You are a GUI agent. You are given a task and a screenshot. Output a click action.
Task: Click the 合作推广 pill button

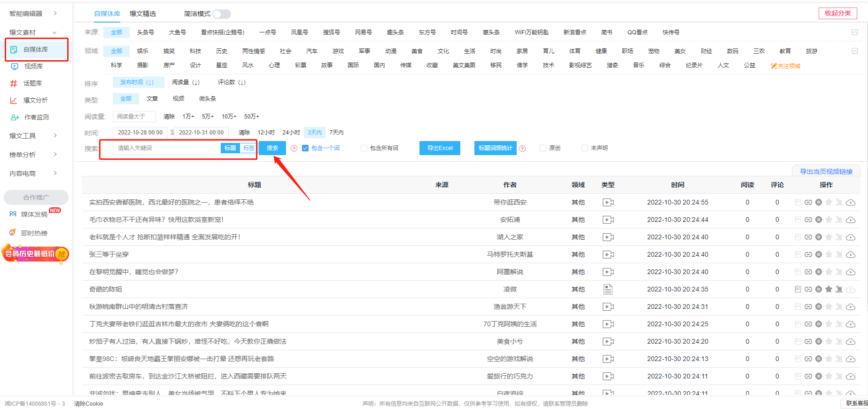tap(36, 197)
